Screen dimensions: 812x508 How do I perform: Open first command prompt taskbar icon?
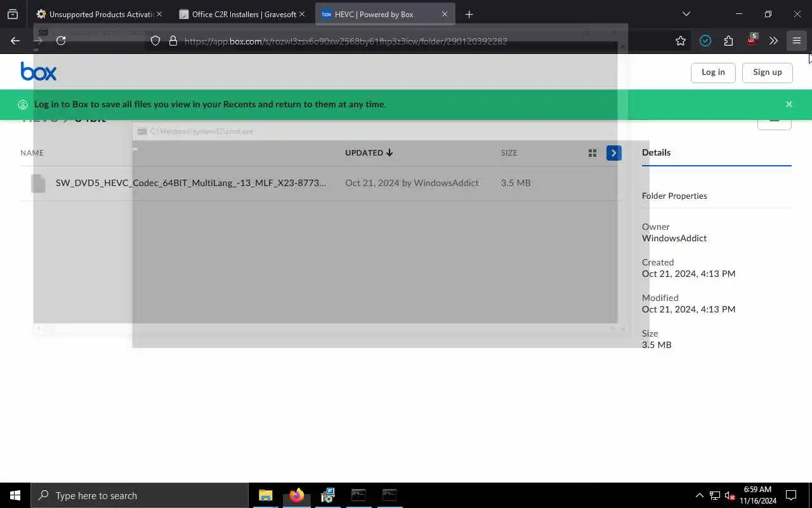pos(358,495)
